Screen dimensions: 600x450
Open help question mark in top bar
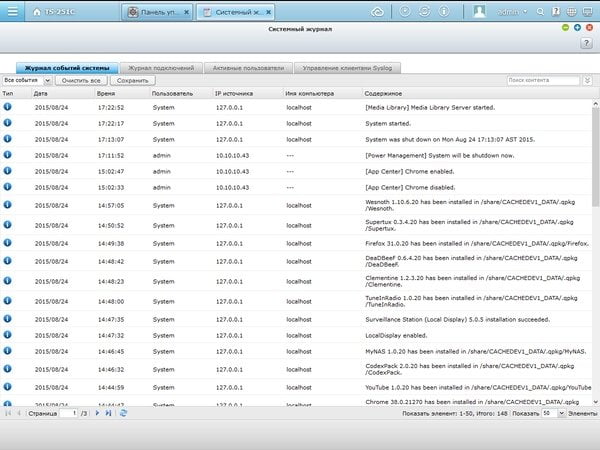556,12
